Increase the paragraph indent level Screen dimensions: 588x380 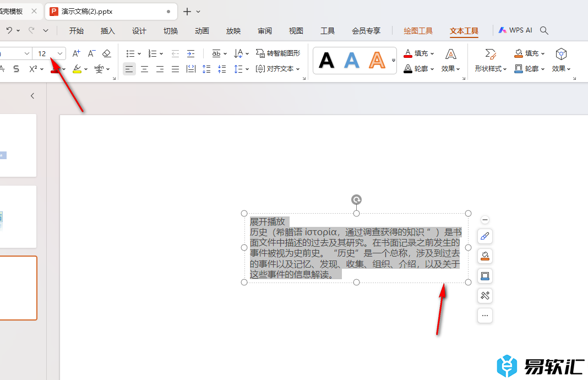point(191,53)
